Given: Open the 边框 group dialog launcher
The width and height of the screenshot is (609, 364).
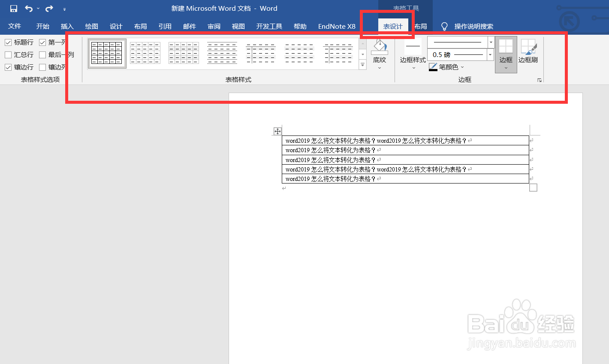Looking at the screenshot, I should pos(540,80).
